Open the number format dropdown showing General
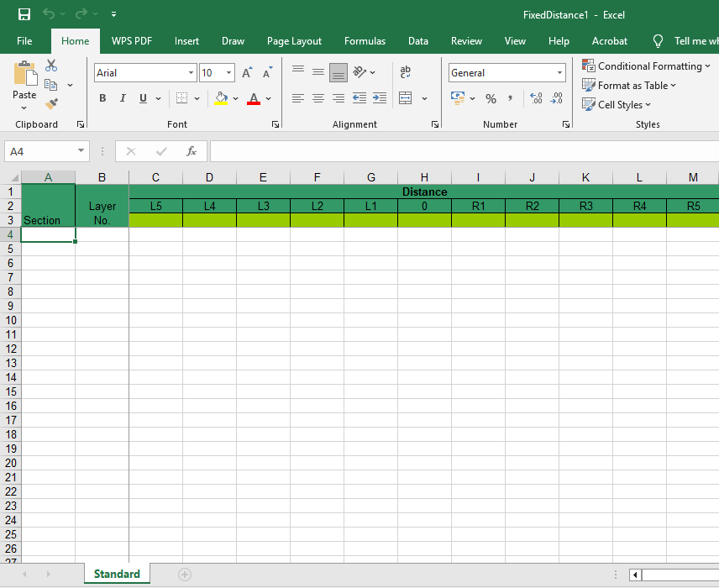 point(559,73)
